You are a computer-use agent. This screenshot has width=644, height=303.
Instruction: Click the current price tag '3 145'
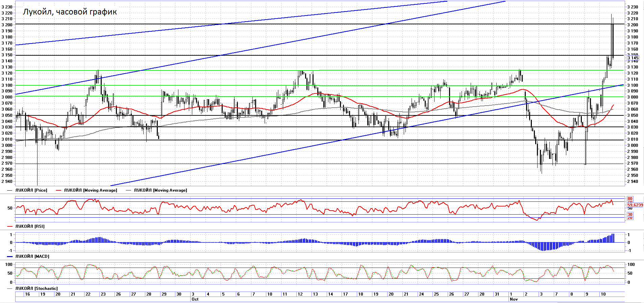tap(633, 58)
